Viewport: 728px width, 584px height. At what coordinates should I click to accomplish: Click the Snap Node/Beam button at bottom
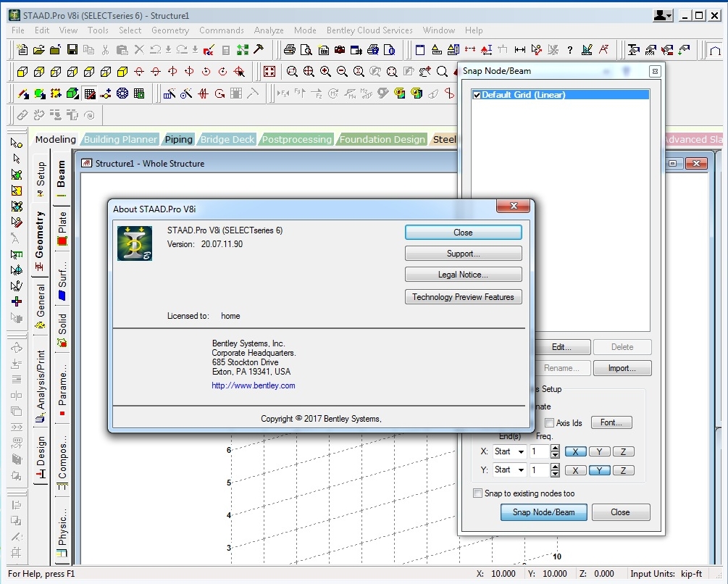(544, 512)
